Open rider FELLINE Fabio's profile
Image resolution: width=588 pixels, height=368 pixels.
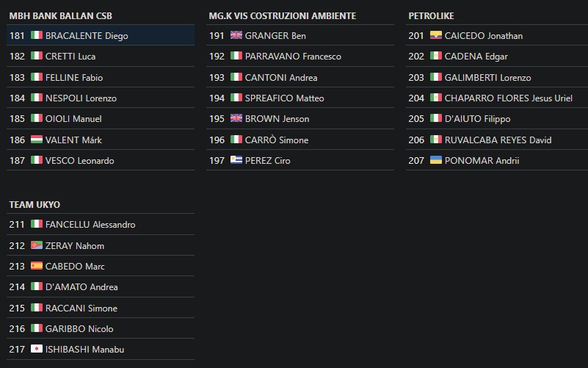(x=74, y=77)
